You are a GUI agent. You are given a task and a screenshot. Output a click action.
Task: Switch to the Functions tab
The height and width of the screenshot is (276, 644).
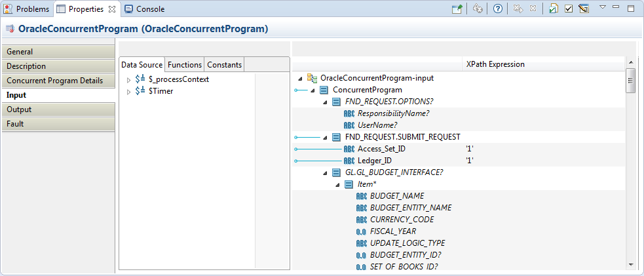185,64
